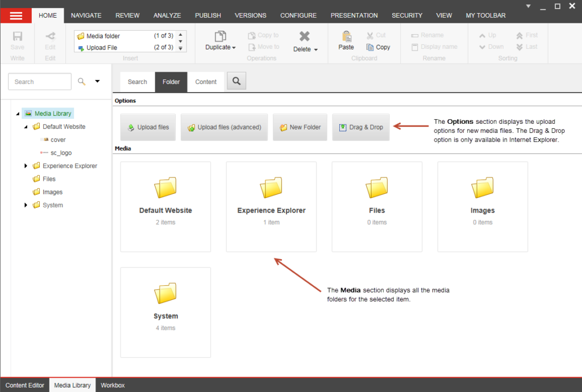Open the NAVIGATE ribbon tab

(x=86, y=15)
